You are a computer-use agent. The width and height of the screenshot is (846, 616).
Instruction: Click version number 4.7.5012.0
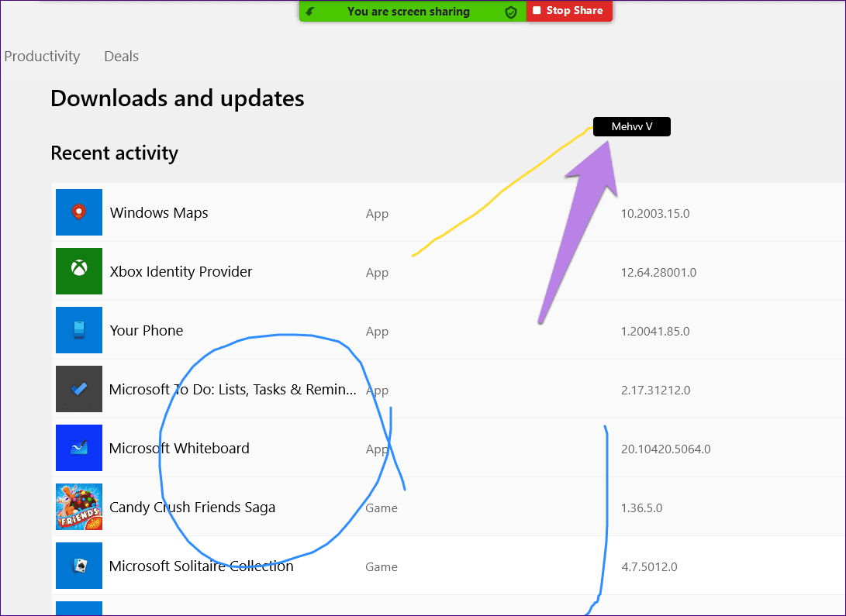click(649, 566)
